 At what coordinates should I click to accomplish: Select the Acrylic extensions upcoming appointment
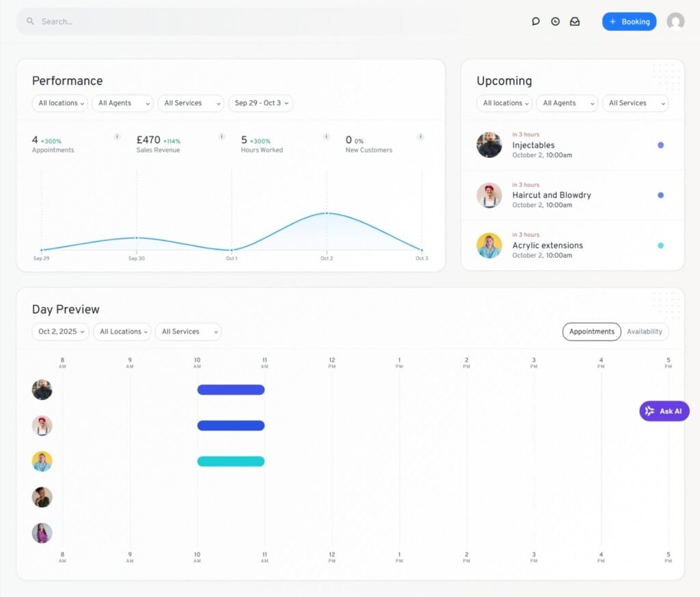pos(548,246)
